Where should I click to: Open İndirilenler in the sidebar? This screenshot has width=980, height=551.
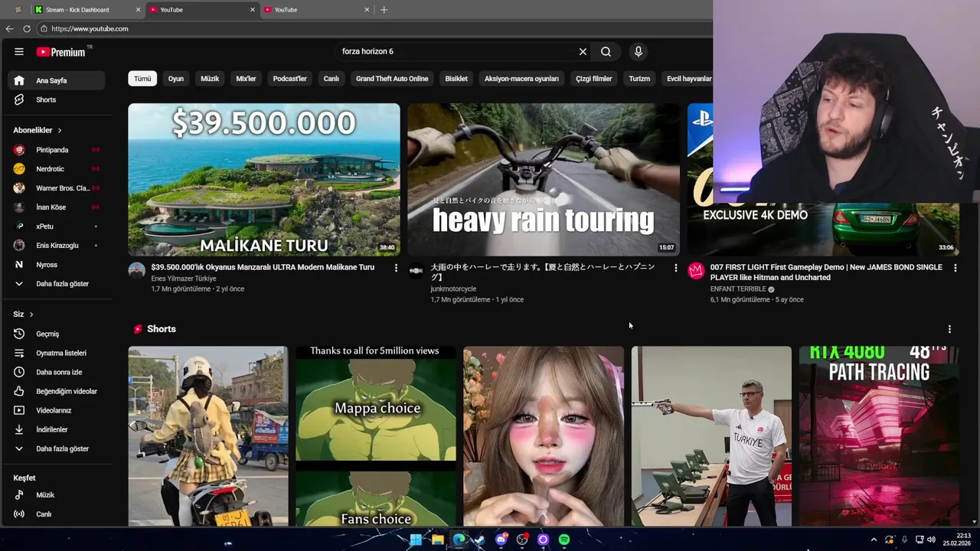click(57, 429)
